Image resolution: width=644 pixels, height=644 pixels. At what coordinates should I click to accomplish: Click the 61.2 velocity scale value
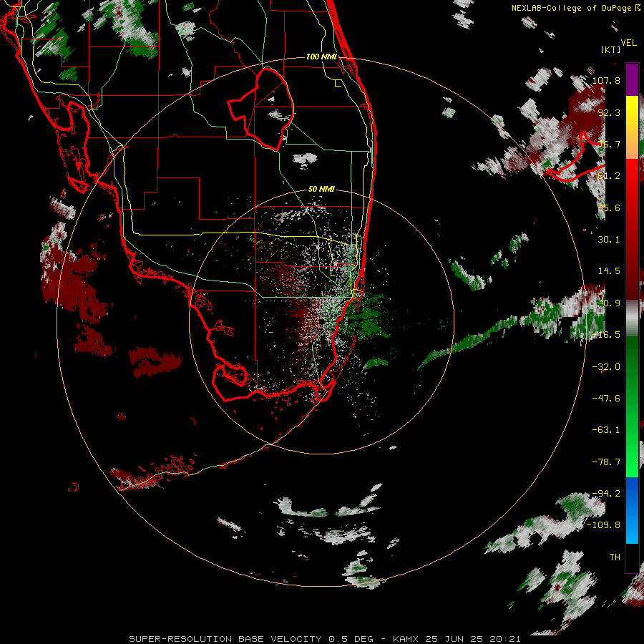click(x=609, y=176)
